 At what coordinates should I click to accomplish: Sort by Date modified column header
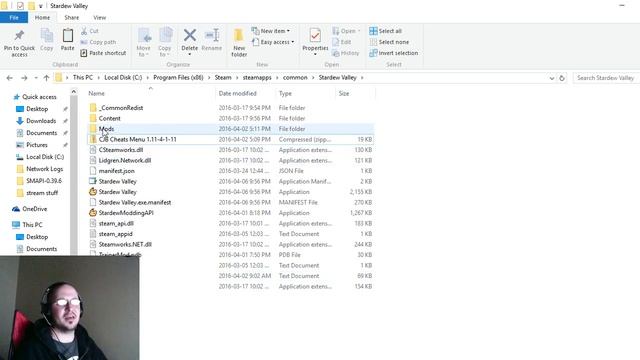point(238,93)
